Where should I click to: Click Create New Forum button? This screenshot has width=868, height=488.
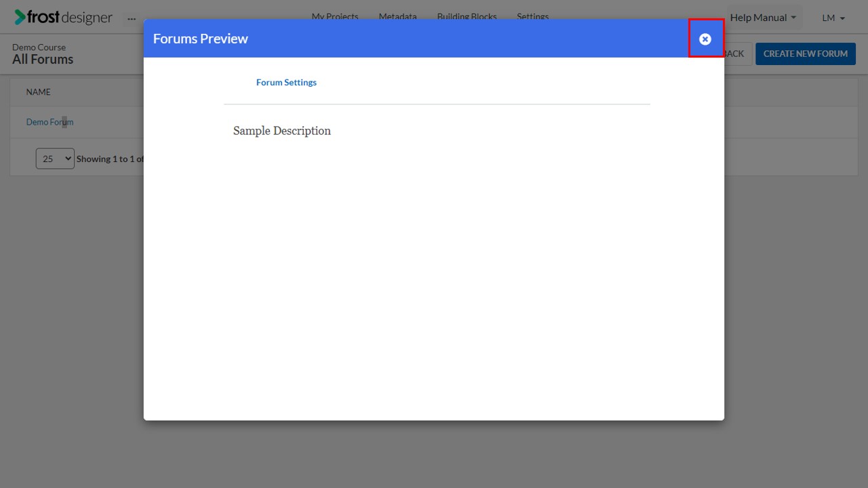(x=806, y=54)
